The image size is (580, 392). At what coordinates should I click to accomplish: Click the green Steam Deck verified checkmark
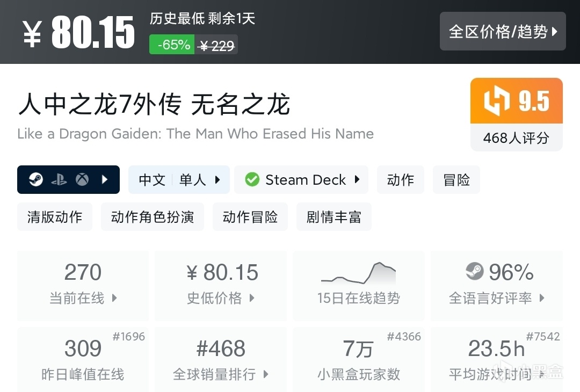point(252,179)
